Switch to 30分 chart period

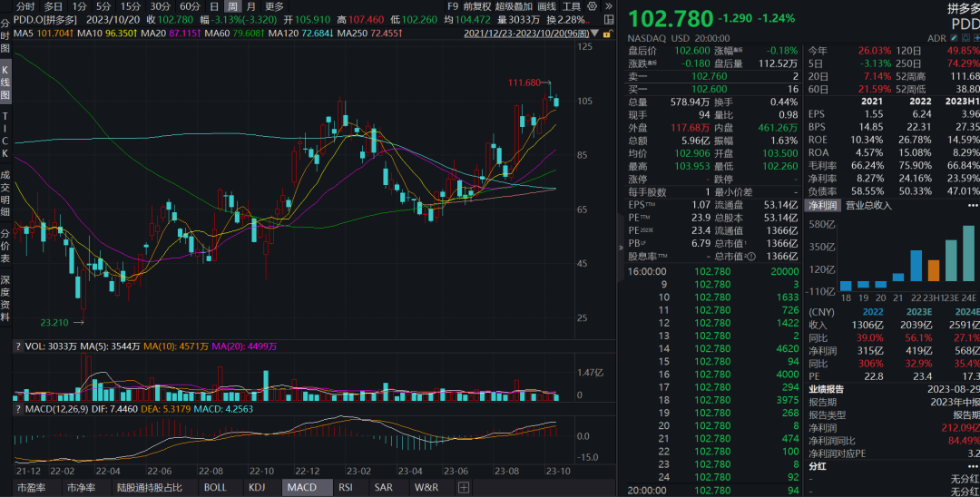click(160, 6)
